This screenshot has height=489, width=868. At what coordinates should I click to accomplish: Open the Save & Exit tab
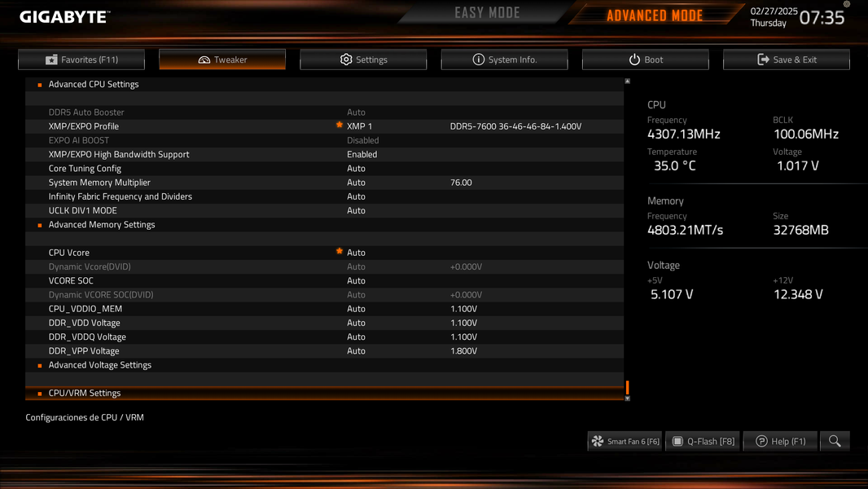[786, 59]
